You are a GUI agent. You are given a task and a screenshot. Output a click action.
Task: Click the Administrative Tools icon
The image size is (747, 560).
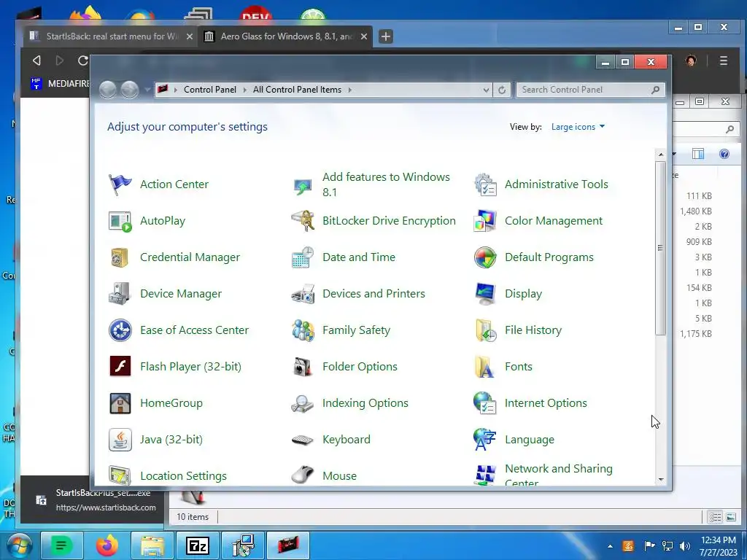485,184
